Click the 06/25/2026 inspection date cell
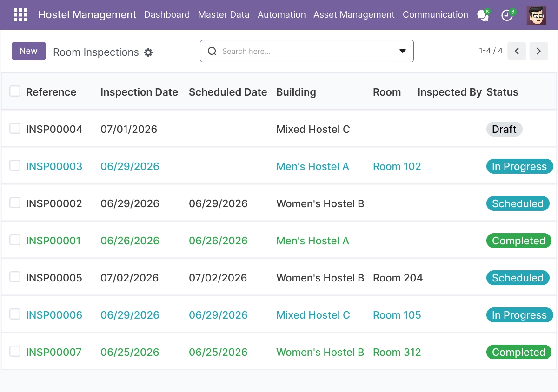This screenshot has width=558, height=392. (130, 352)
